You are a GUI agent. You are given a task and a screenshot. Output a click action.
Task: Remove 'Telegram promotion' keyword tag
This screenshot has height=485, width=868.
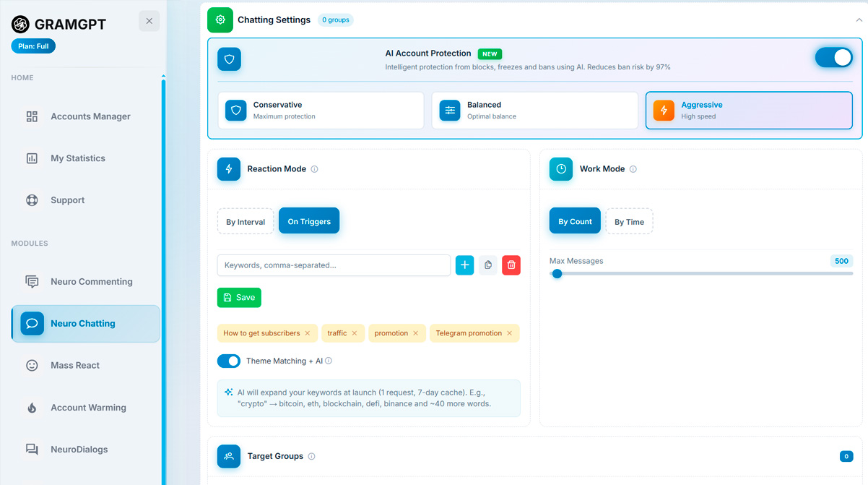tap(509, 333)
